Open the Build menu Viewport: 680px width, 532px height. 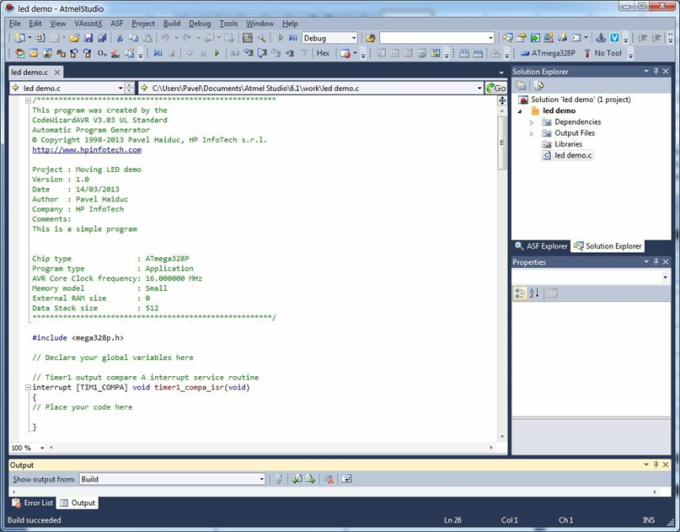tap(172, 23)
